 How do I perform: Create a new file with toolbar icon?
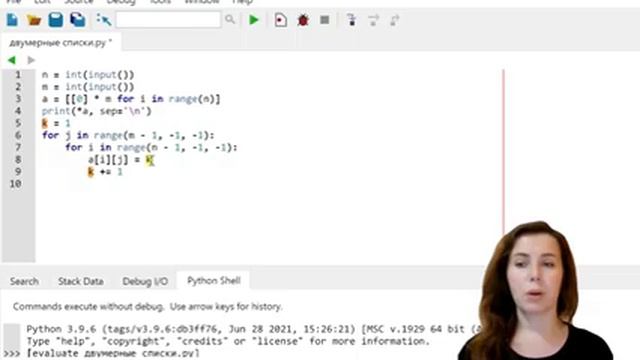12,20
